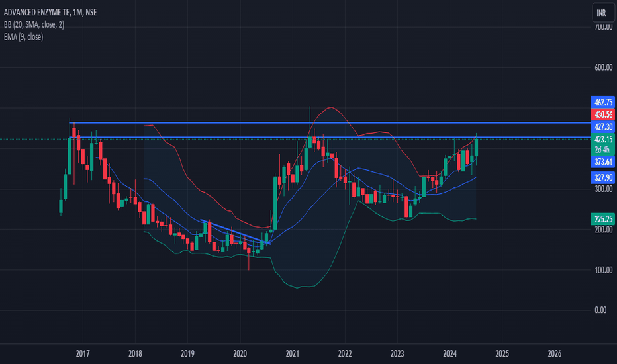The image size is (617, 364).
Task: Click the green 225.25 price label
Action: tap(603, 219)
